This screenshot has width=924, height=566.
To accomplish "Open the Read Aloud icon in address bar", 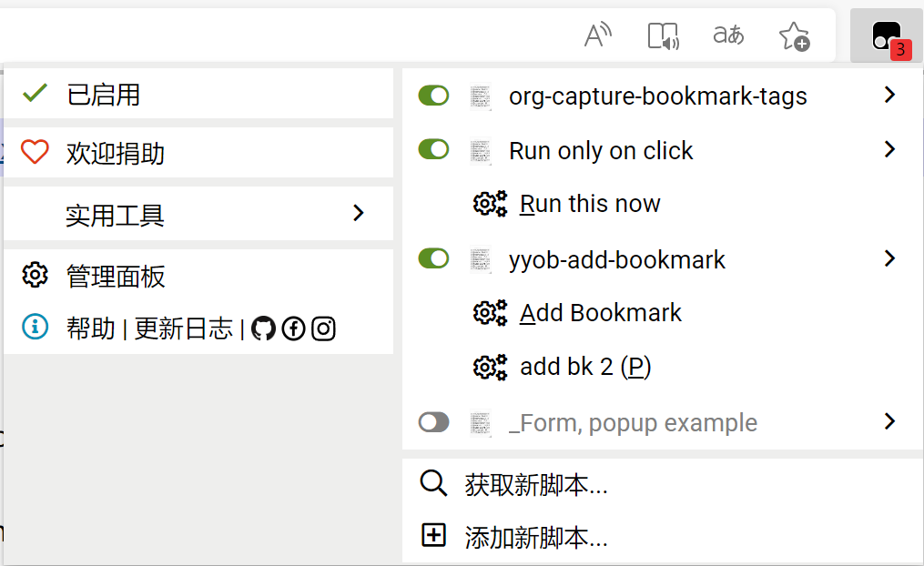I will click(x=597, y=36).
